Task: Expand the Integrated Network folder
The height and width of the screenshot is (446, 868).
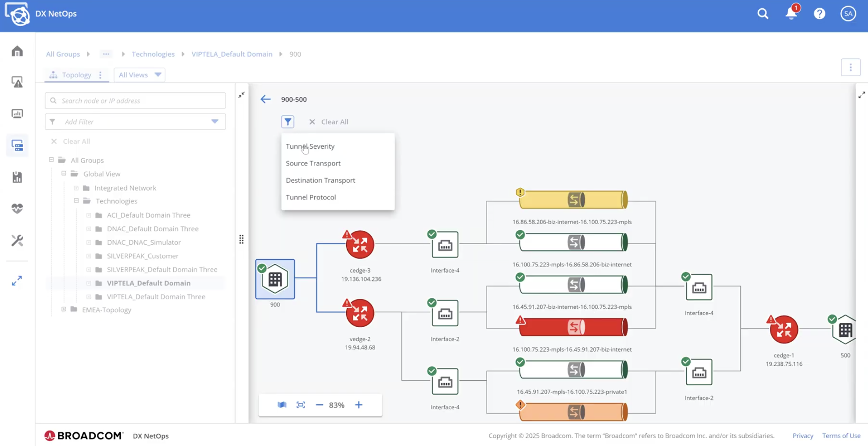Action: pyautogui.click(x=76, y=188)
